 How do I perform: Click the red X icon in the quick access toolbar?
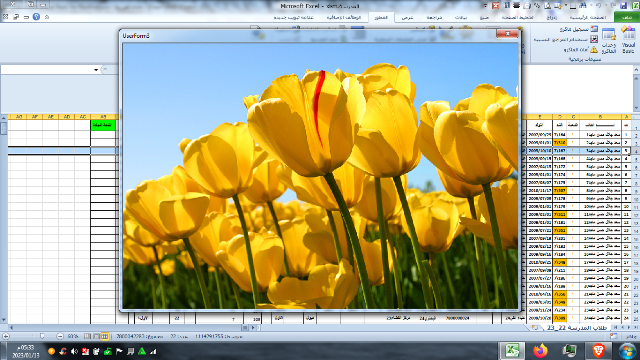click(x=496, y=5)
